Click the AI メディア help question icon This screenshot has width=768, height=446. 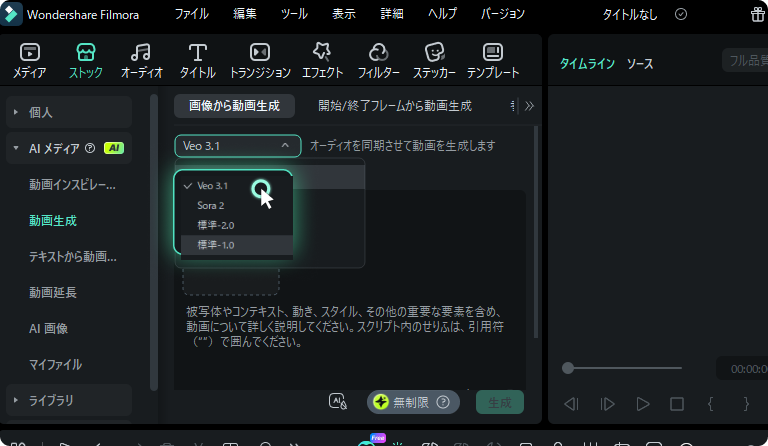(90, 148)
